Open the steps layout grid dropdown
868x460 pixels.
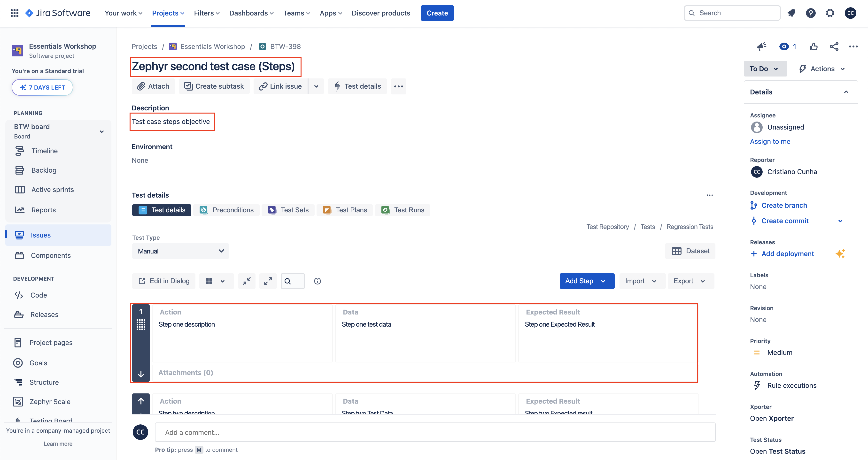pos(216,281)
